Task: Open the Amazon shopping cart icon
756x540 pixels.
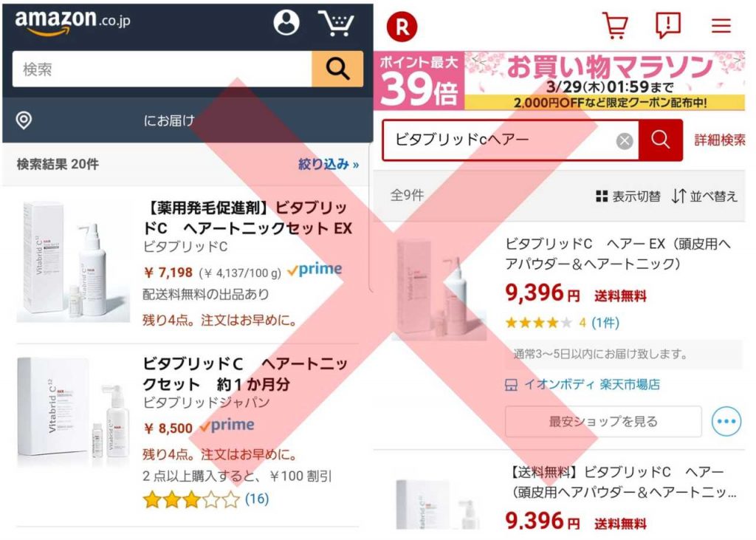Action: click(x=336, y=23)
